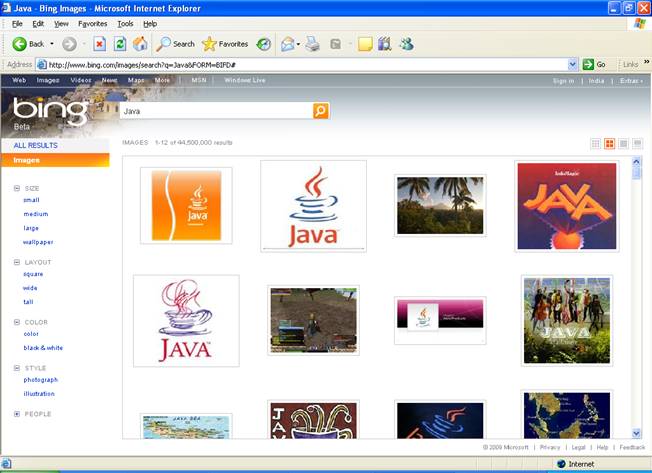This screenshot has width=652, height=473.
Task: Switch to small thumbnails grid view
Action: pyautogui.click(x=595, y=143)
